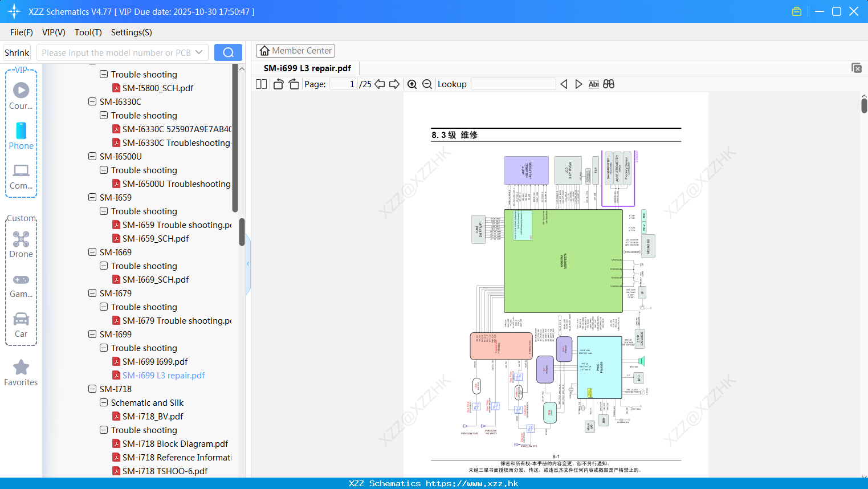Image resolution: width=868 pixels, height=489 pixels.
Task: Collapse the SM-I659 node
Action: (x=92, y=197)
